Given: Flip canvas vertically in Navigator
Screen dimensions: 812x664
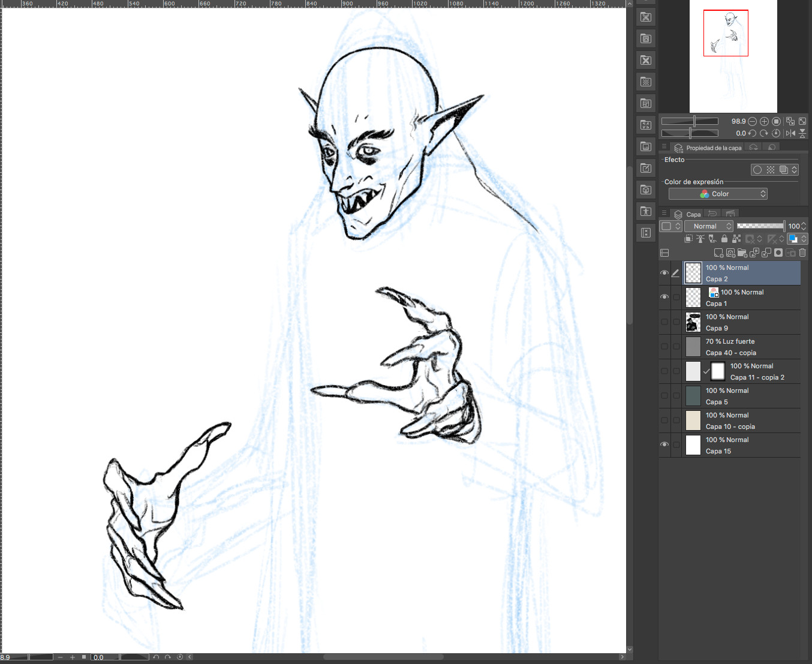Looking at the screenshot, I should tap(802, 133).
